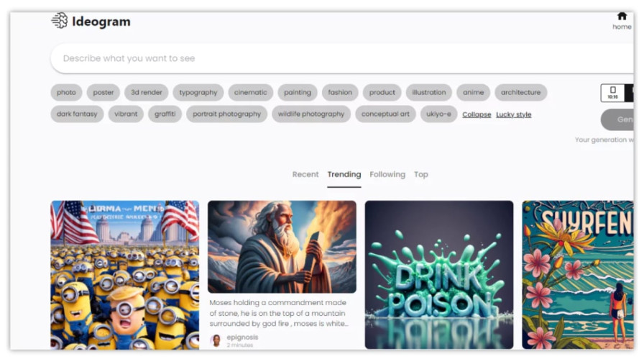Select the architecture style tag

[521, 93]
